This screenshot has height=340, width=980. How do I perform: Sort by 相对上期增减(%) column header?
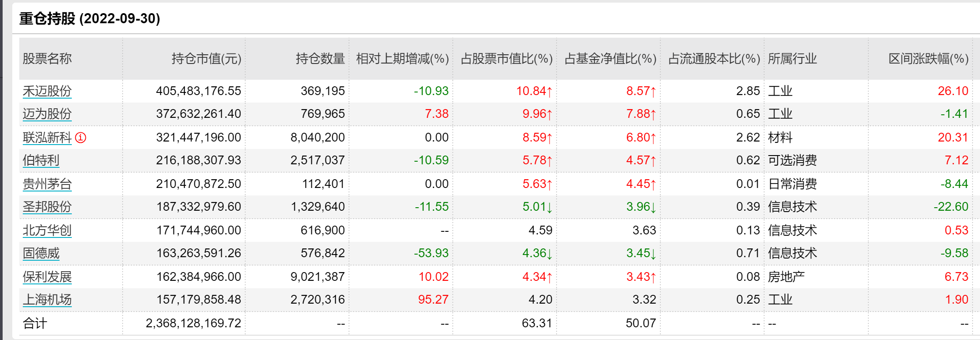coord(402,59)
